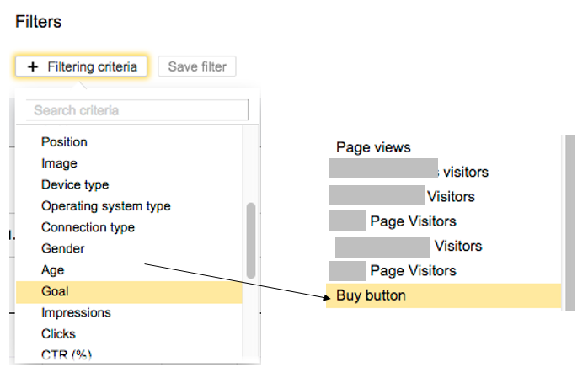
Task: Select Position from the criteria list
Action: (x=64, y=142)
